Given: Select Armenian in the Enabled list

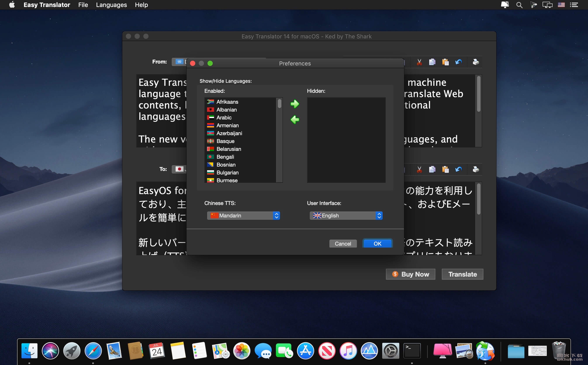Looking at the screenshot, I should pyautogui.click(x=240, y=126).
